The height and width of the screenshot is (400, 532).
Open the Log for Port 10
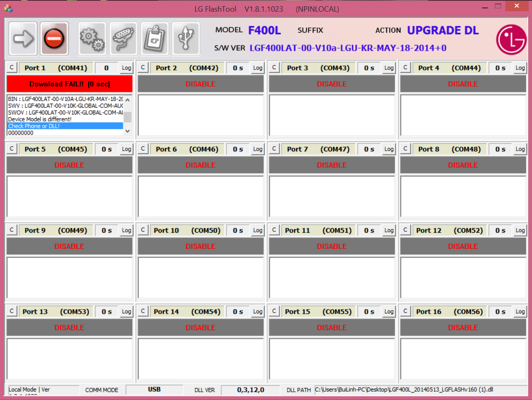pos(258,230)
